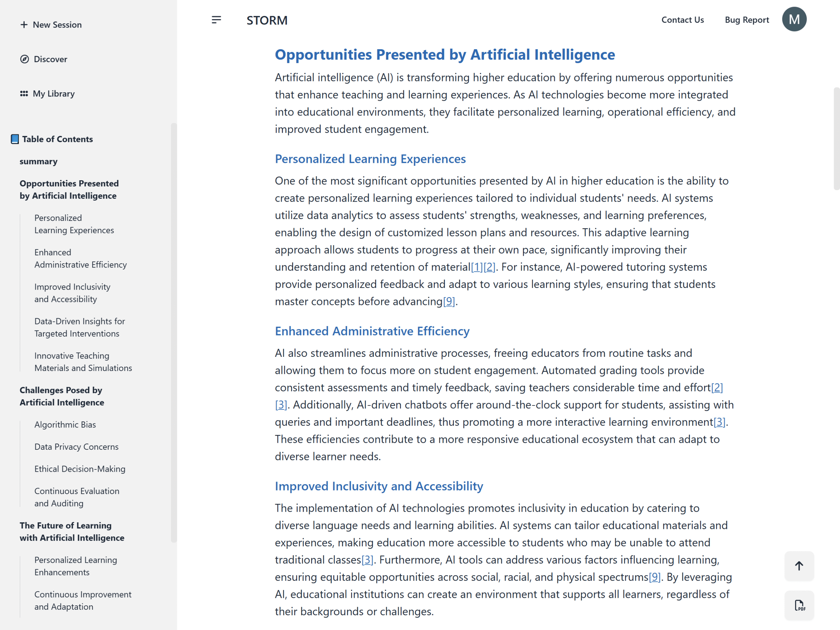The image size is (840, 630).
Task: Download article using the PDF icon
Action: pyautogui.click(x=799, y=605)
